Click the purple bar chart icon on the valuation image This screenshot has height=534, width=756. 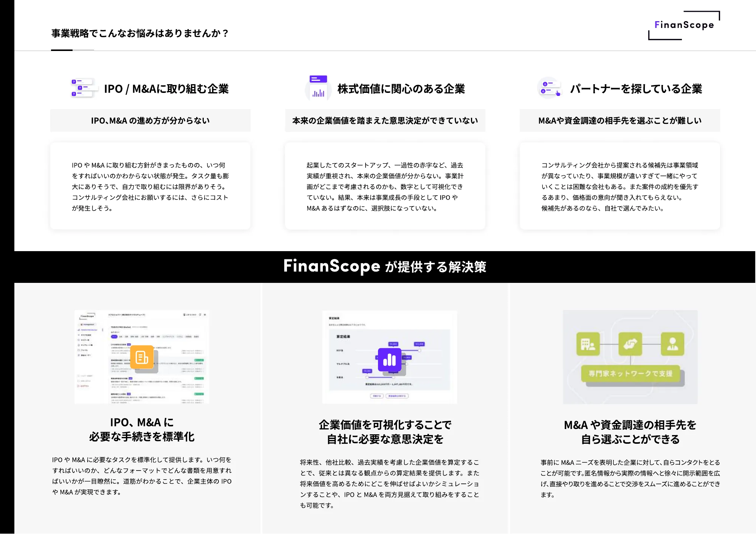(390, 360)
